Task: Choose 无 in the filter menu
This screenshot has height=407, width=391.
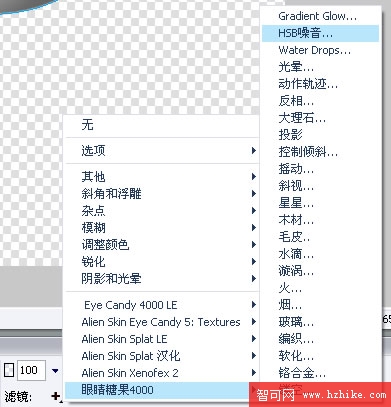Action: point(162,125)
